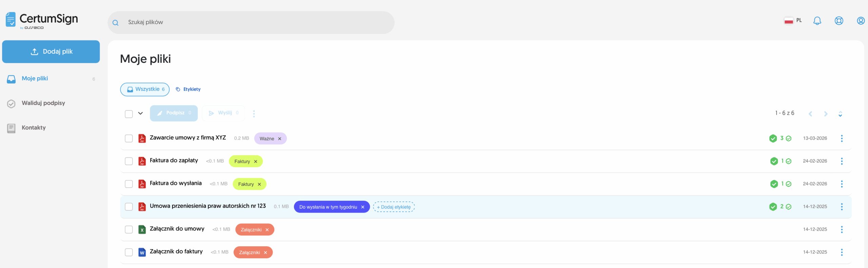Open PDF icon of Zawarcie umowy z firmą XYZ
This screenshot has width=868, height=268.
pos(142,138)
